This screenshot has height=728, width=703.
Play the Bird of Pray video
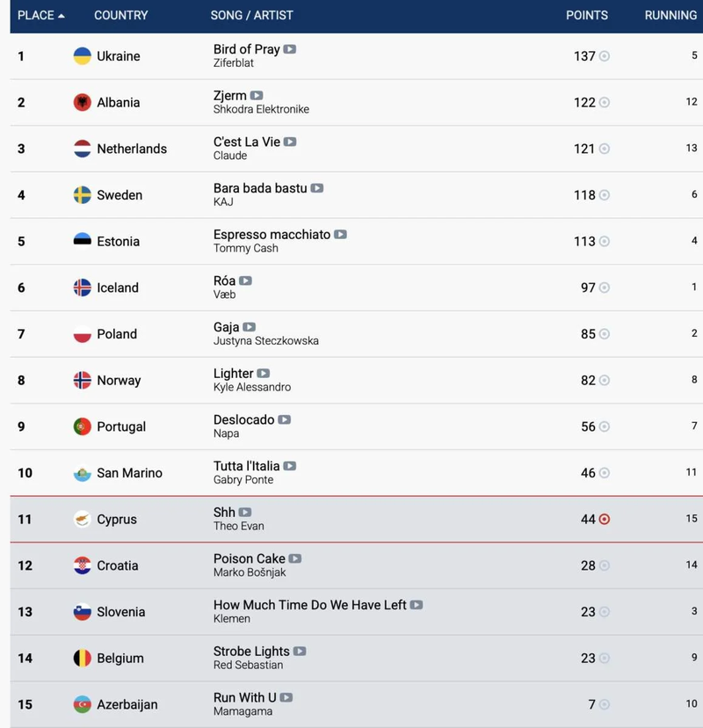pyautogui.click(x=290, y=49)
